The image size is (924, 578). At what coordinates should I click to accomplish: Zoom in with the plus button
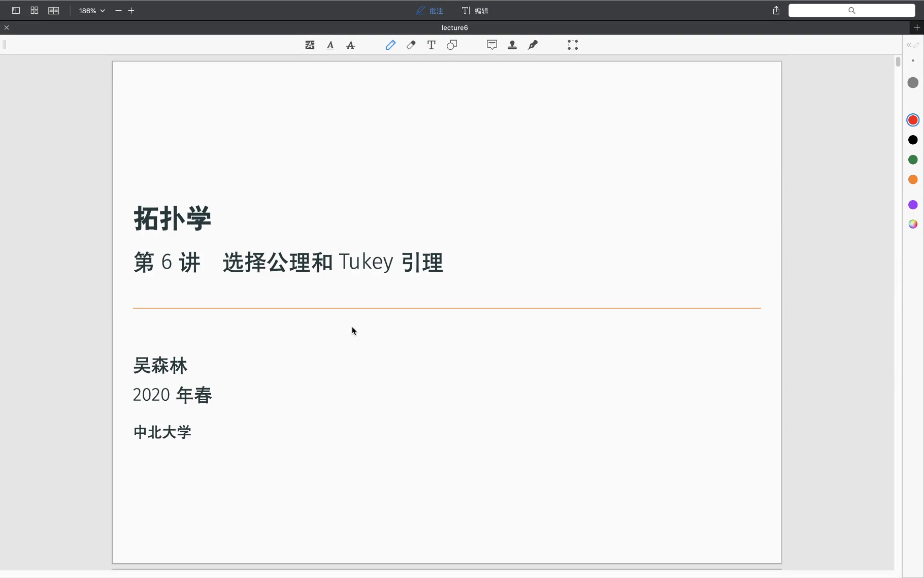tap(131, 10)
